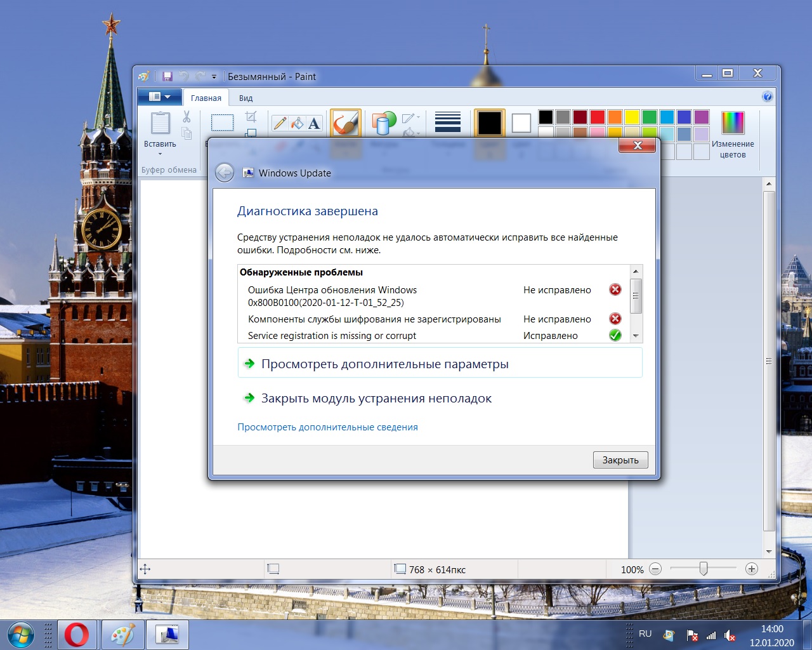The image size is (812, 650).
Task: Switch to the Вид ribbon tab
Action: click(x=246, y=98)
